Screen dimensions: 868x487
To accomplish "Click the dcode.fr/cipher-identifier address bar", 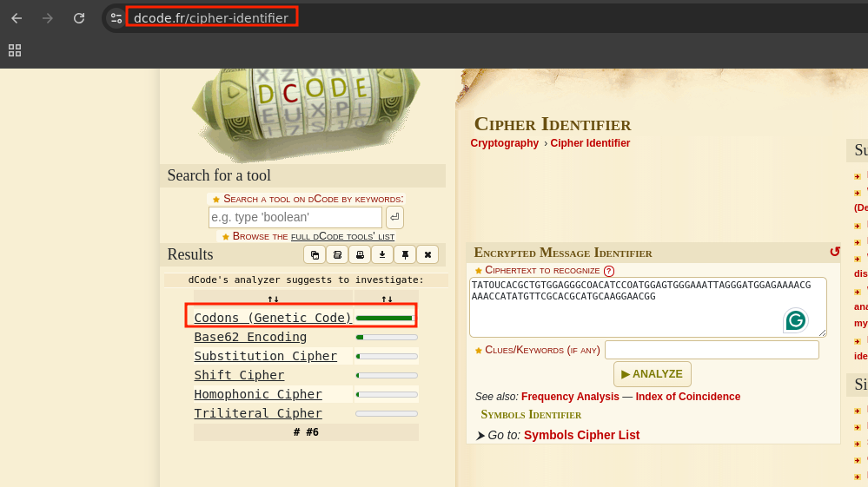I will click(211, 17).
